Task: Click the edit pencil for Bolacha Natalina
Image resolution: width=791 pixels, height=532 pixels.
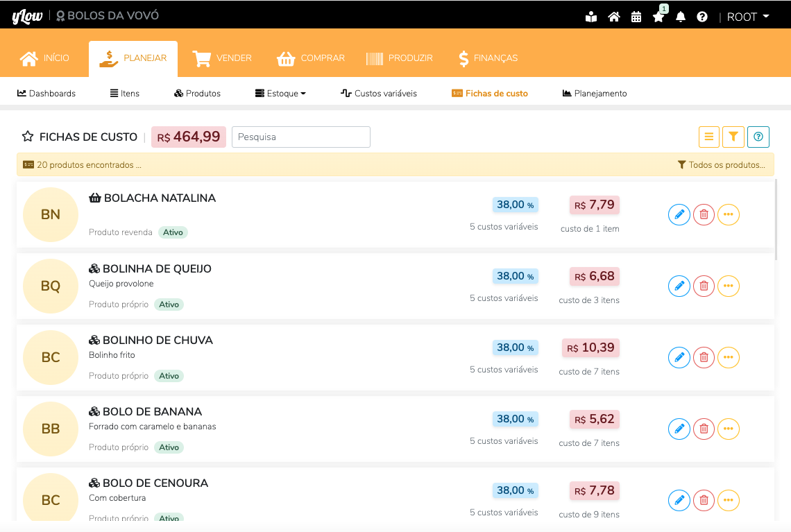Action: point(679,215)
